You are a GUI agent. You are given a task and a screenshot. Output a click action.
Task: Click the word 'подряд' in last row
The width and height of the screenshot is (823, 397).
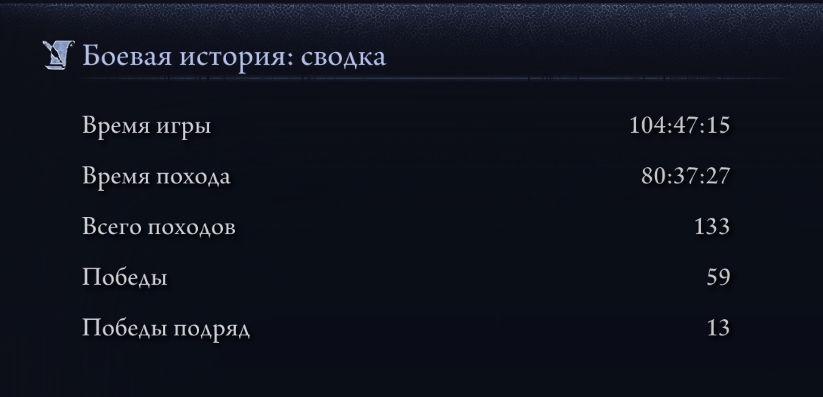point(212,330)
